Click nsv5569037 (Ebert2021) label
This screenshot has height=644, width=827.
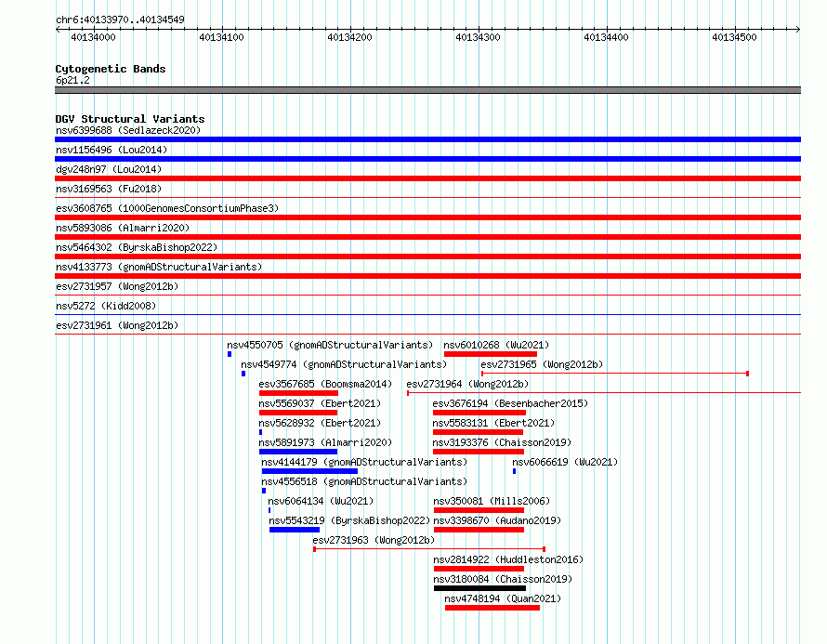click(320, 403)
